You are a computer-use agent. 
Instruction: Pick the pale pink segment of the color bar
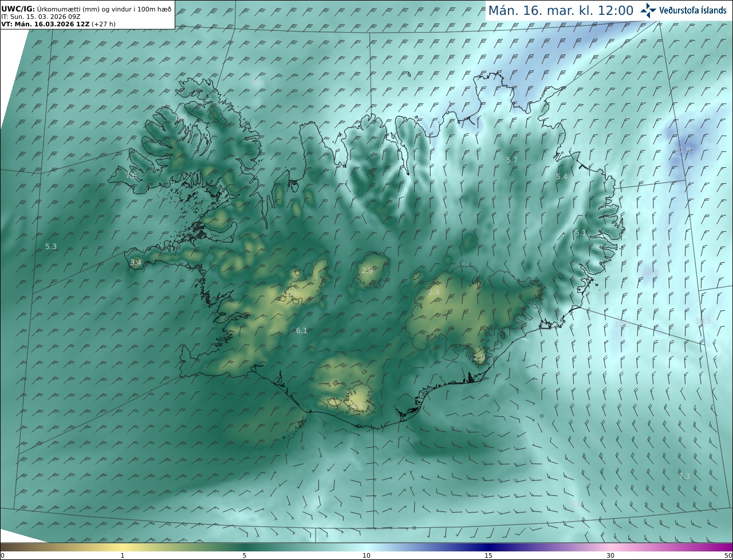(610, 547)
